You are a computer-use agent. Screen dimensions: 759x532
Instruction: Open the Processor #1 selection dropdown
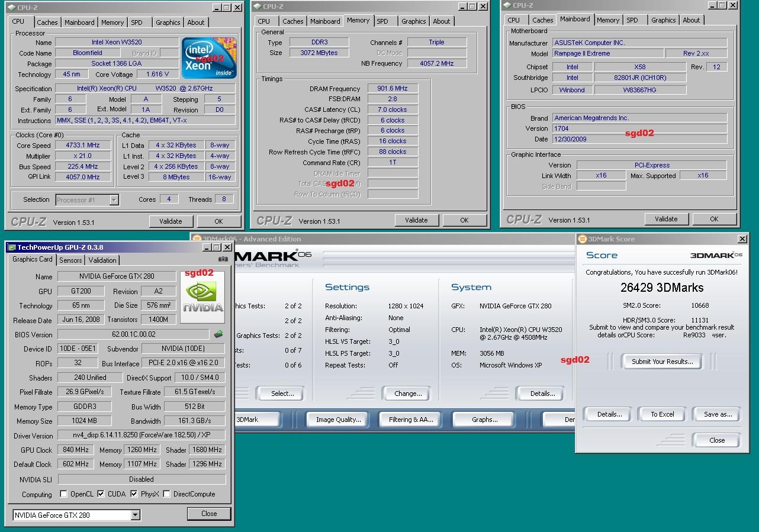click(x=114, y=200)
